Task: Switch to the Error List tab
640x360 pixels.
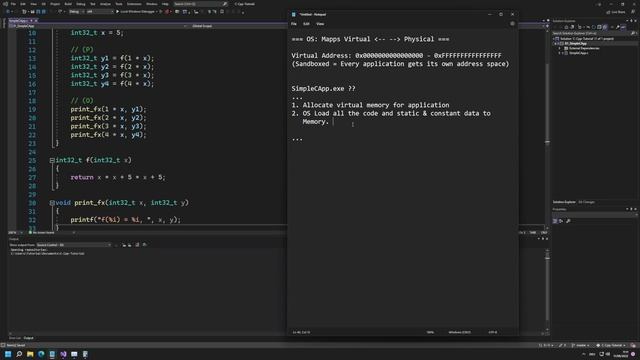Action: pos(15,338)
